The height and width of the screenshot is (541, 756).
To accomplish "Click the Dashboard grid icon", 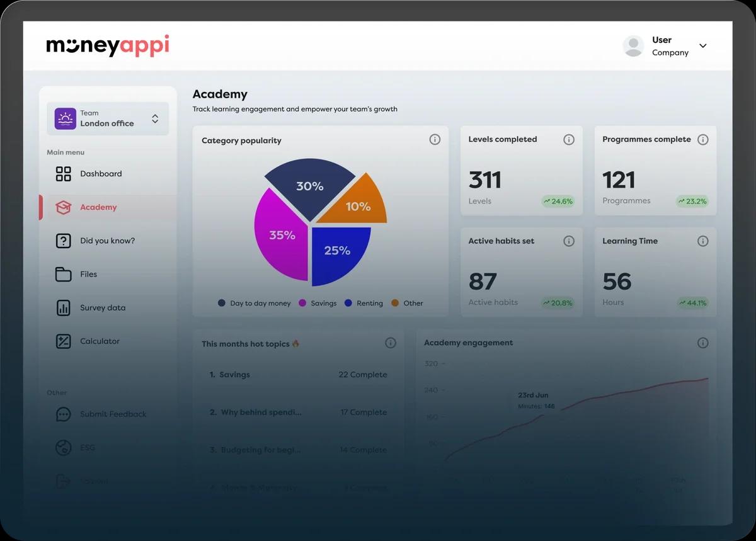I will coord(64,174).
